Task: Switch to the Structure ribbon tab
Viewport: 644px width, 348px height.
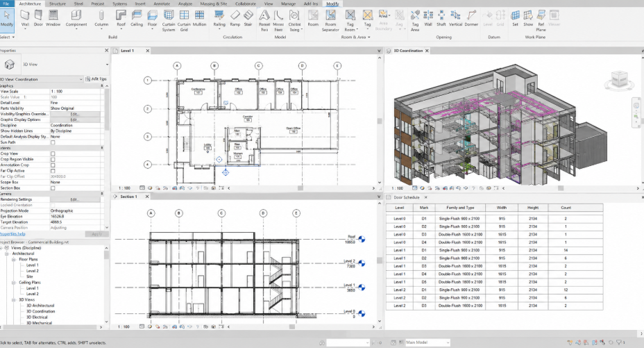Action: 58,3
